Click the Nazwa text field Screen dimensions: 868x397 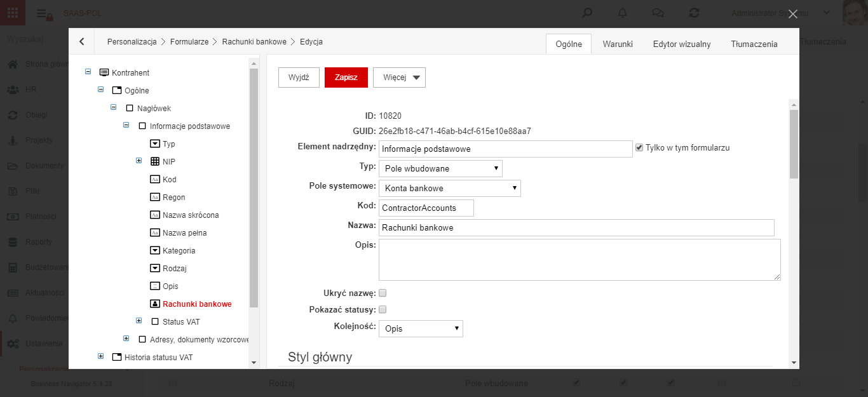coord(576,227)
